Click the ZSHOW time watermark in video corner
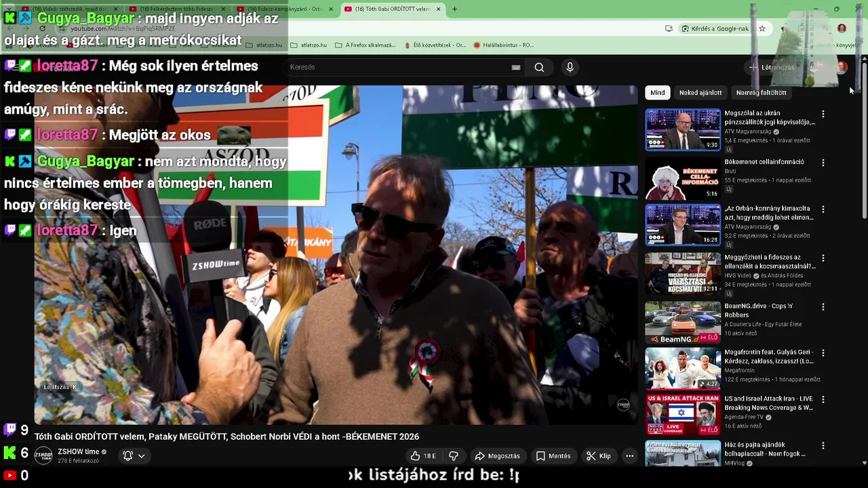Viewport: 868px width, 488px height. pos(623,405)
